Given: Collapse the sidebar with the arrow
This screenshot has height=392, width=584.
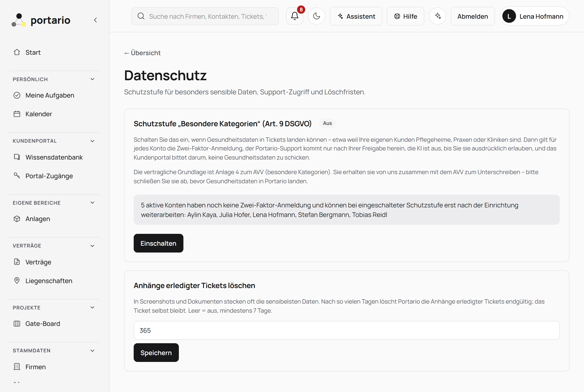Looking at the screenshot, I should click(95, 20).
